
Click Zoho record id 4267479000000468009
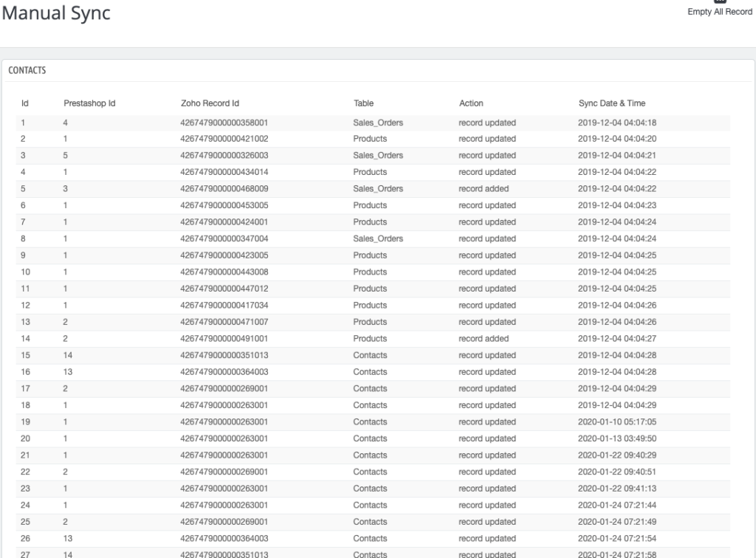[x=224, y=188]
